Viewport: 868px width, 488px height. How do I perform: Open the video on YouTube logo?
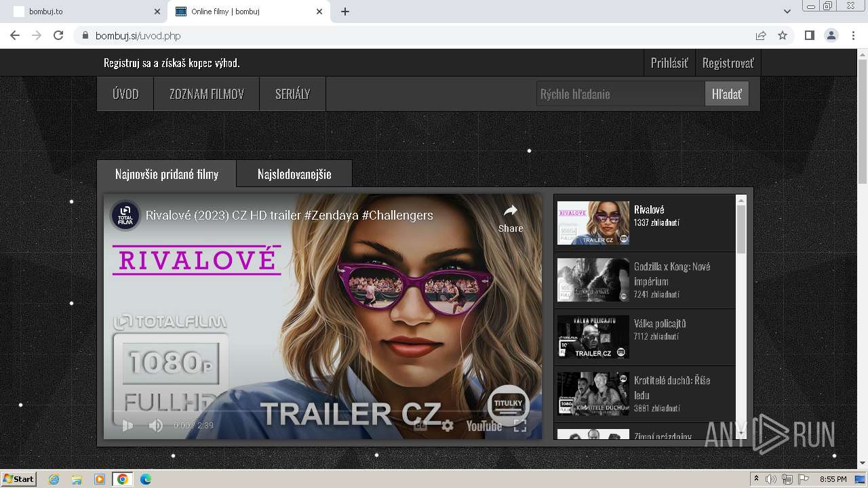click(x=484, y=426)
